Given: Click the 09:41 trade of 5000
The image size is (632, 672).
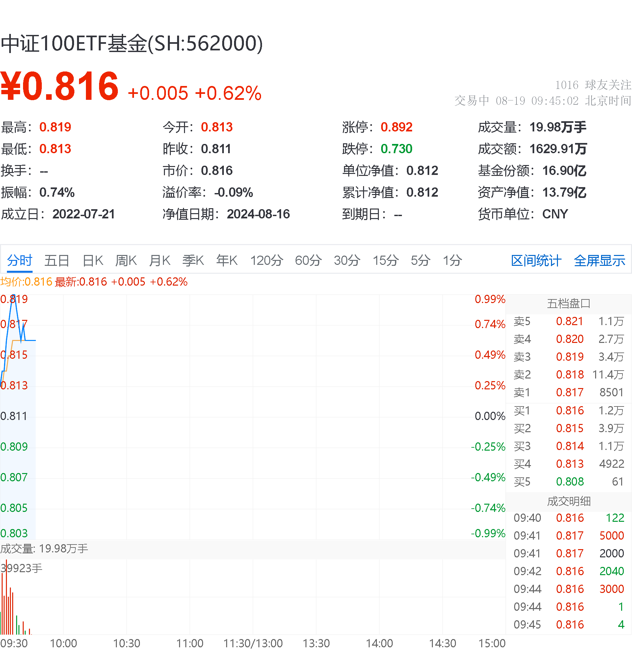Looking at the screenshot, I should 569,536.
